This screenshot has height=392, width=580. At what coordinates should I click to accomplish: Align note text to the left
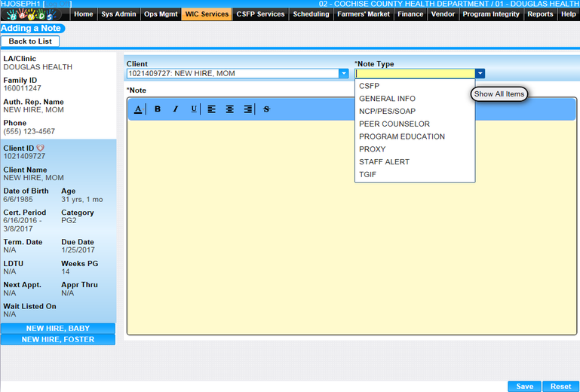[x=211, y=109]
